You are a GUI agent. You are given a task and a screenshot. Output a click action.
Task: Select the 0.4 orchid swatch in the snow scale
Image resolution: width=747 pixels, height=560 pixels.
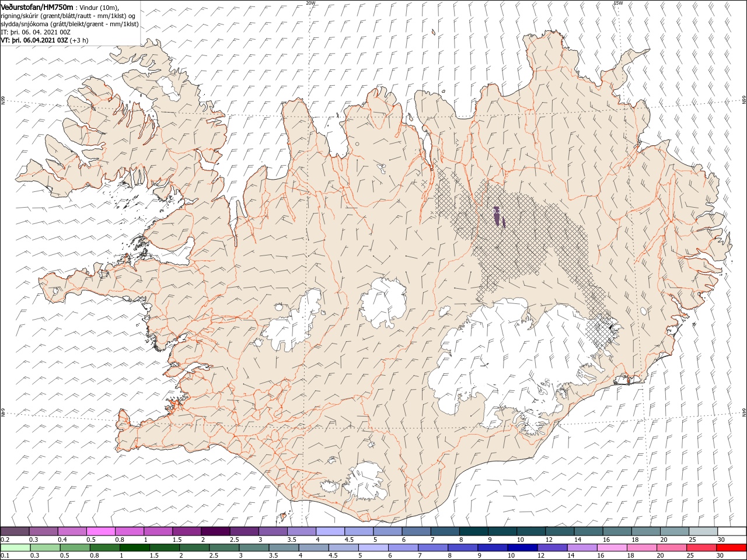72,531
